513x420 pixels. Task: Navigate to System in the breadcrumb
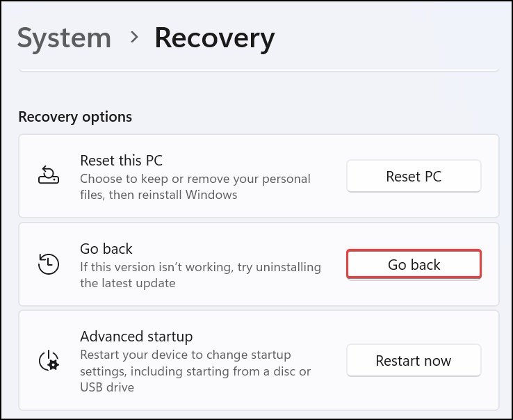[x=64, y=38]
